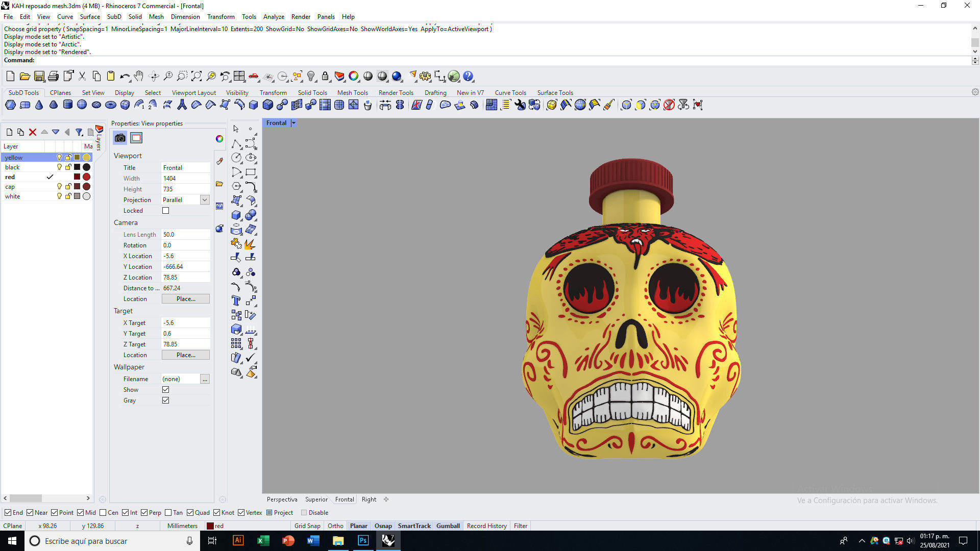
Task: Click the Zoom Extents icon
Action: click(x=197, y=77)
